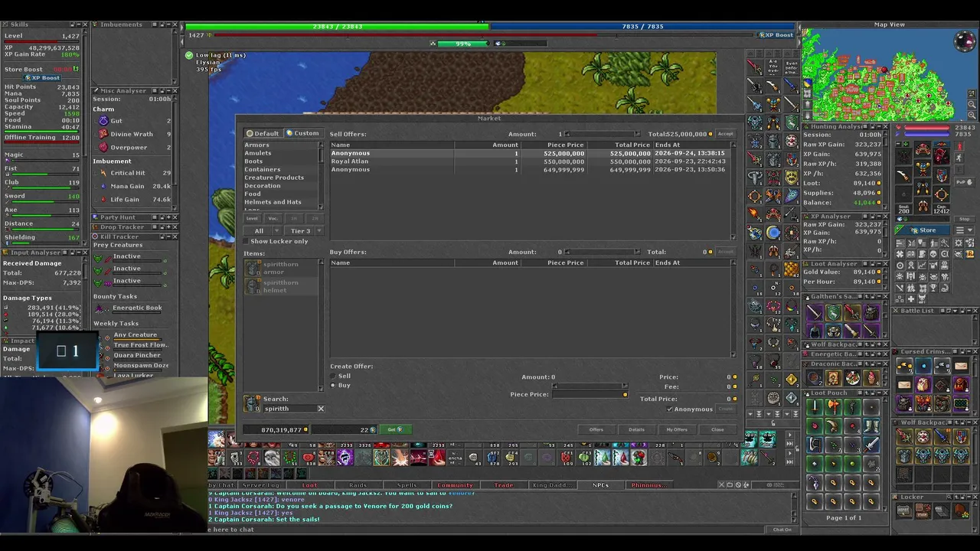Expand the Drop Tracker panel
The width and height of the screenshot is (980, 551).
pyautogui.click(x=168, y=227)
